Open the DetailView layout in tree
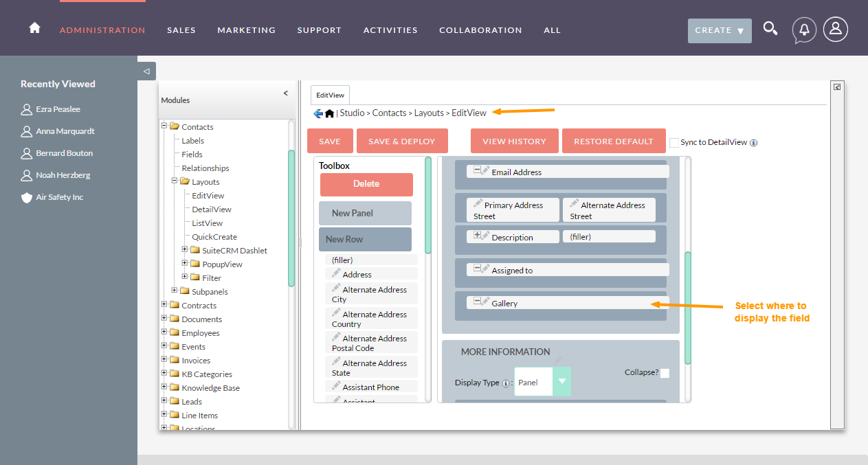This screenshot has height=465, width=868. (212, 209)
